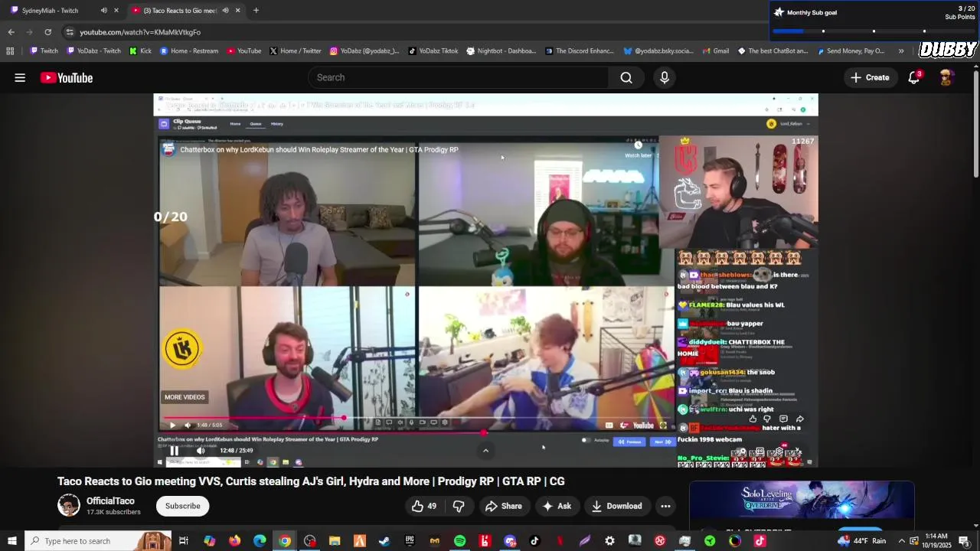Open Epic Games Launcher from the taskbar
Viewport: 980px width, 551px height.
pos(410,541)
